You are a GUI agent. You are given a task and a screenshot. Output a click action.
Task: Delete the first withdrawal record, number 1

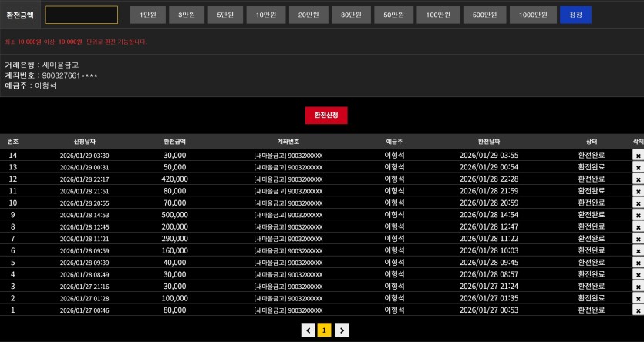pos(638,310)
